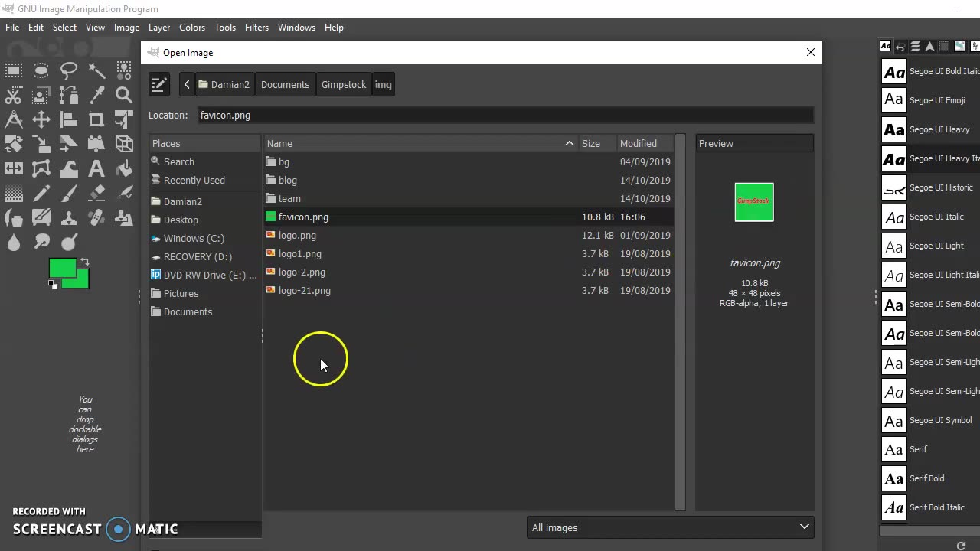Select the Ellipse Select tool
This screenshot has height=551, width=980.
coord(41,71)
